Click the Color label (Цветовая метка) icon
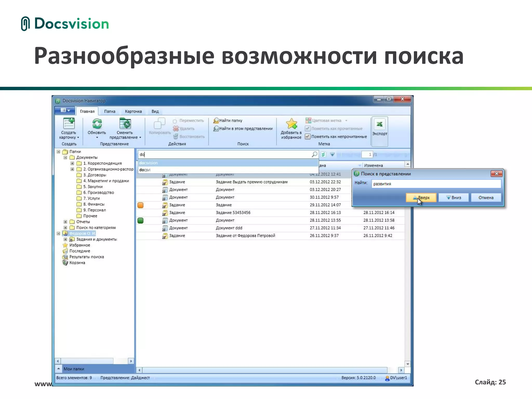The image size is (532, 399). tap(308, 121)
